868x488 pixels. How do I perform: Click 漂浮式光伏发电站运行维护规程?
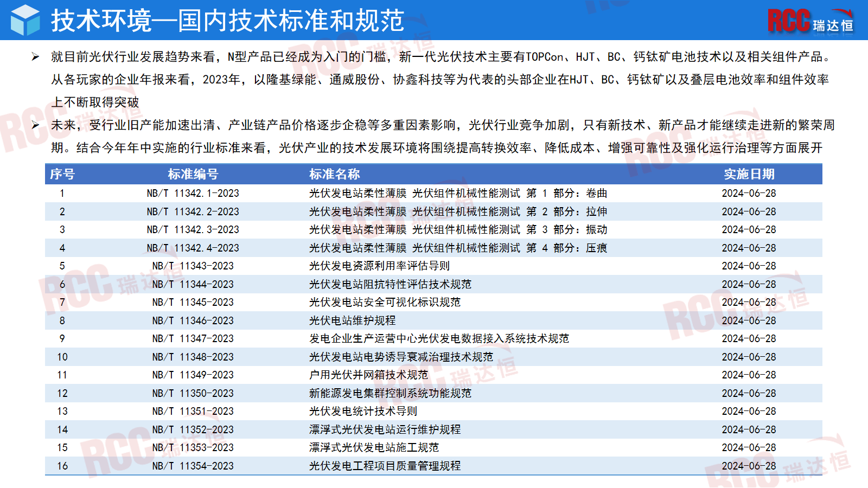click(x=385, y=429)
